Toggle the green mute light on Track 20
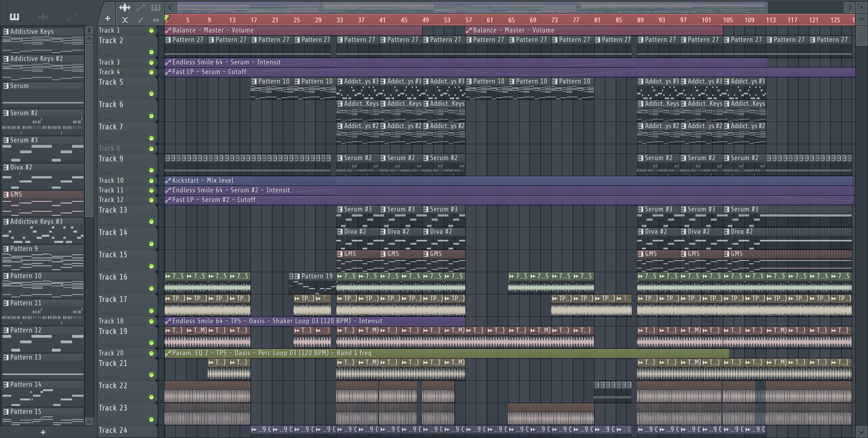 pyautogui.click(x=151, y=353)
